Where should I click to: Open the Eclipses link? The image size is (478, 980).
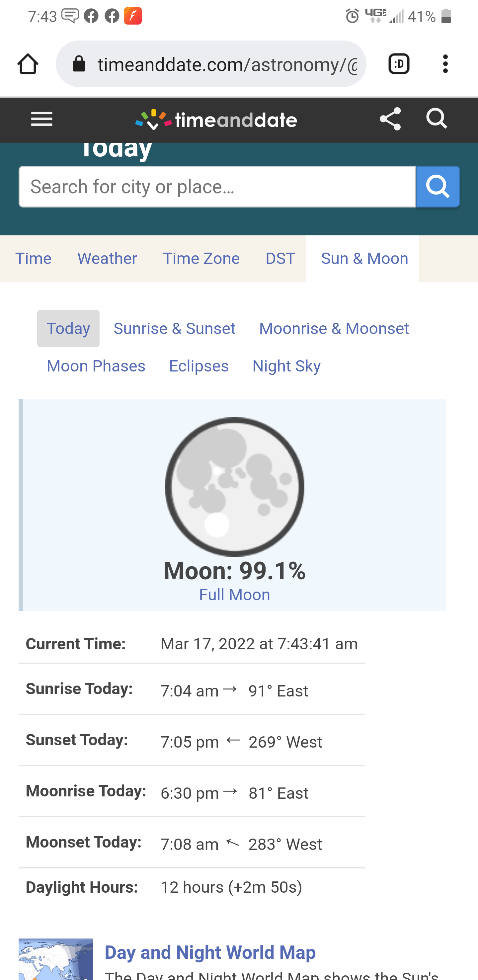tap(199, 367)
